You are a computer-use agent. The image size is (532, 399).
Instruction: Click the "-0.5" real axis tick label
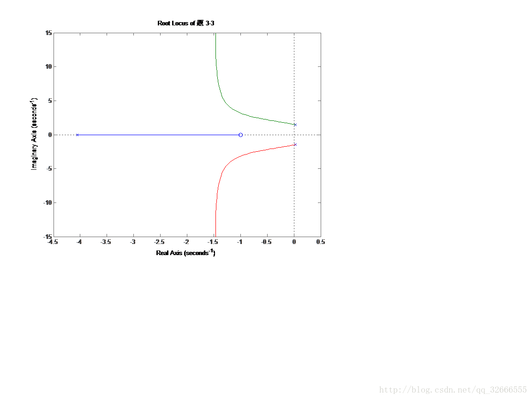[x=266, y=242]
